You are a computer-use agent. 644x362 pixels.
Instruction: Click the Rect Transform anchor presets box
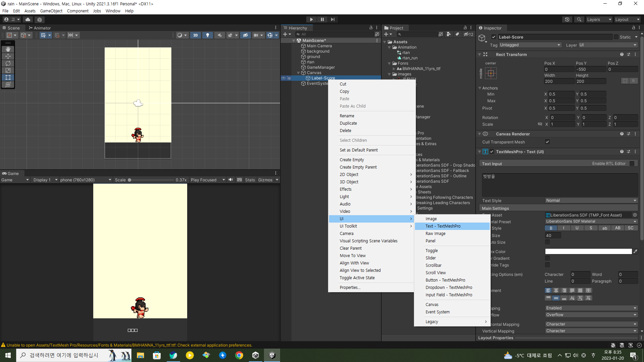(491, 73)
